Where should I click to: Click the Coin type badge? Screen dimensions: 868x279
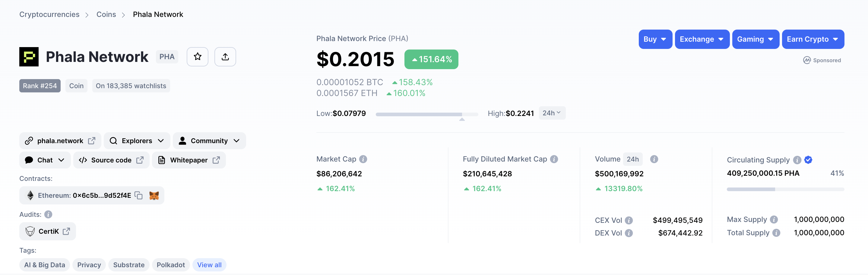tap(77, 86)
